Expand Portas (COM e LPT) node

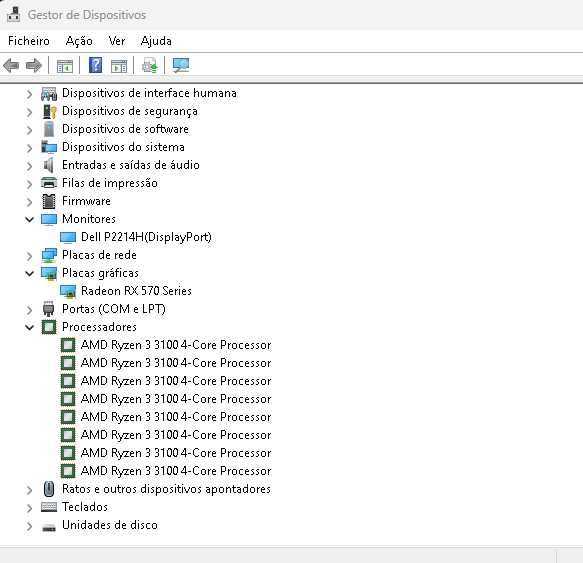(x=29, y=310)
